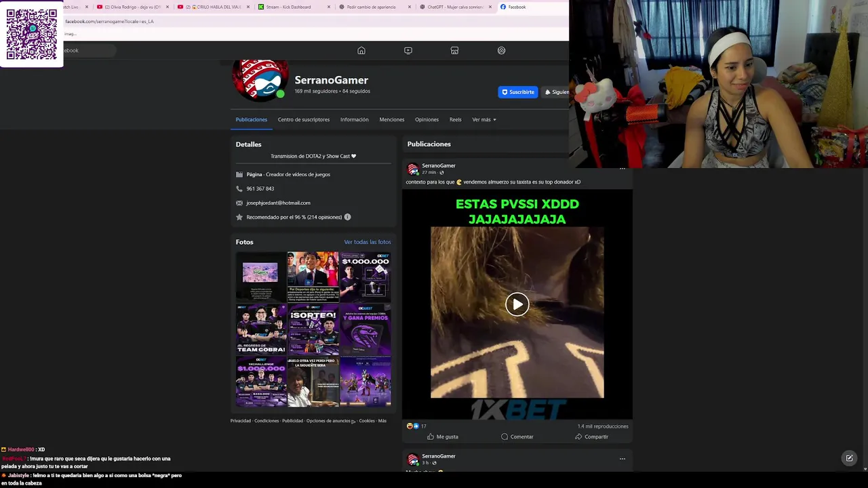Click the browser address bar URL
The width and height of the screenshot is (868, 488).
click(109, 21)
